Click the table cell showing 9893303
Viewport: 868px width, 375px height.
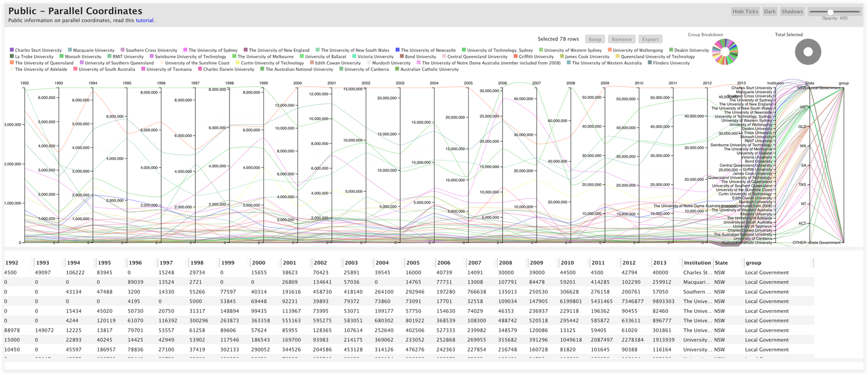pos(665,301)
